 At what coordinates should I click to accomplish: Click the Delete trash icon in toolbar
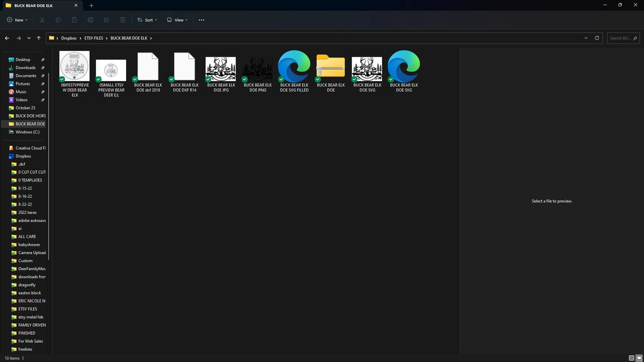point(123,20)
